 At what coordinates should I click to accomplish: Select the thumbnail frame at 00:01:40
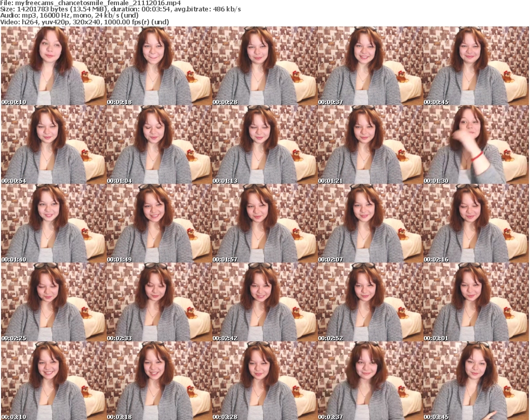point(53,223)
